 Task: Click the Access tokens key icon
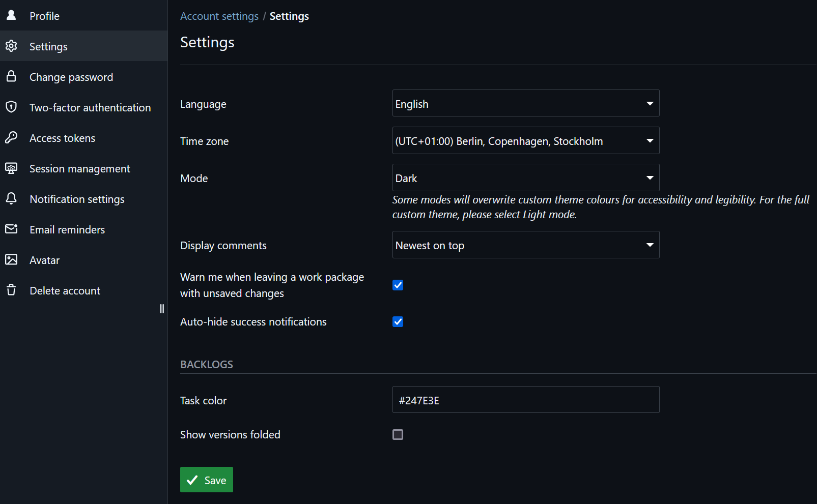(11, 137)
